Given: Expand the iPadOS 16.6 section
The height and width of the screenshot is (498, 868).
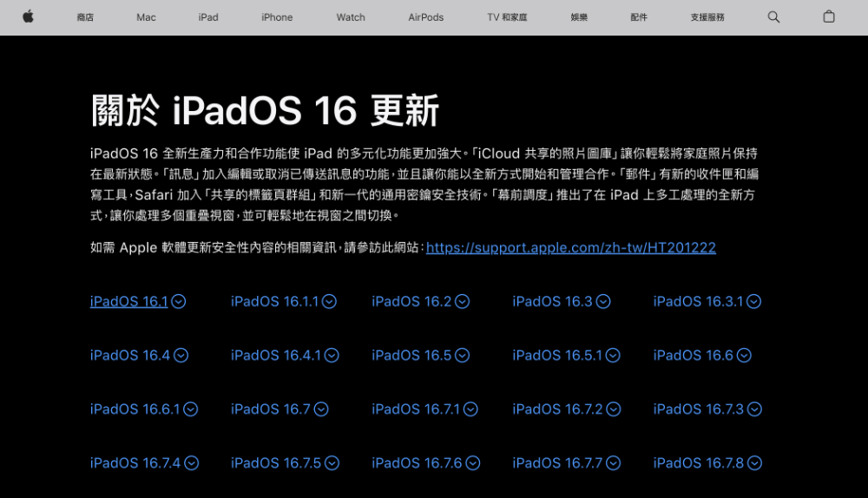Looking at the screenshot, I should [702, 355].
